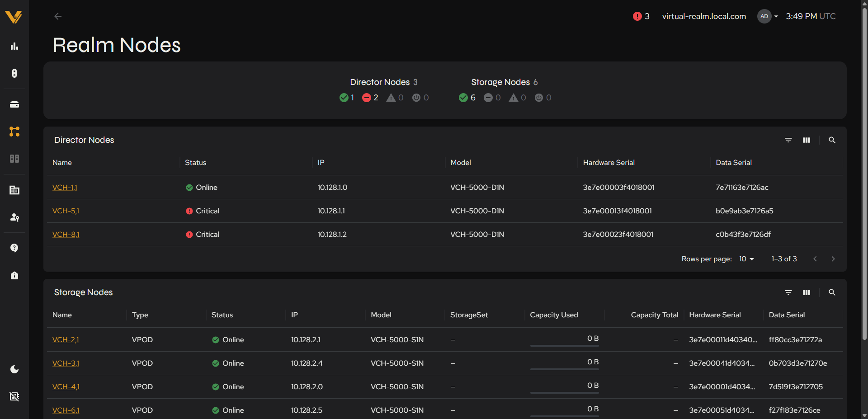The width and height of the screenshot is (868, 419).
Task: Search the Storage Nodes table
Action: (832, 292)
